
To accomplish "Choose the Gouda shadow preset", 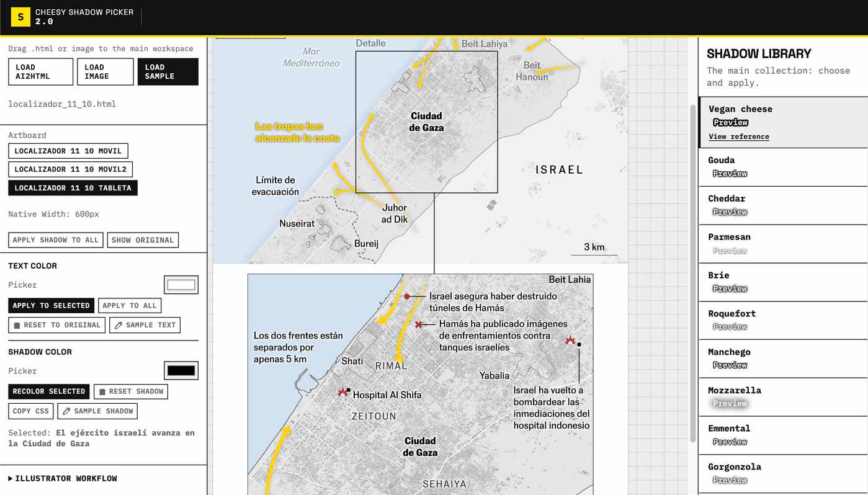I will (x=783, y=167).
